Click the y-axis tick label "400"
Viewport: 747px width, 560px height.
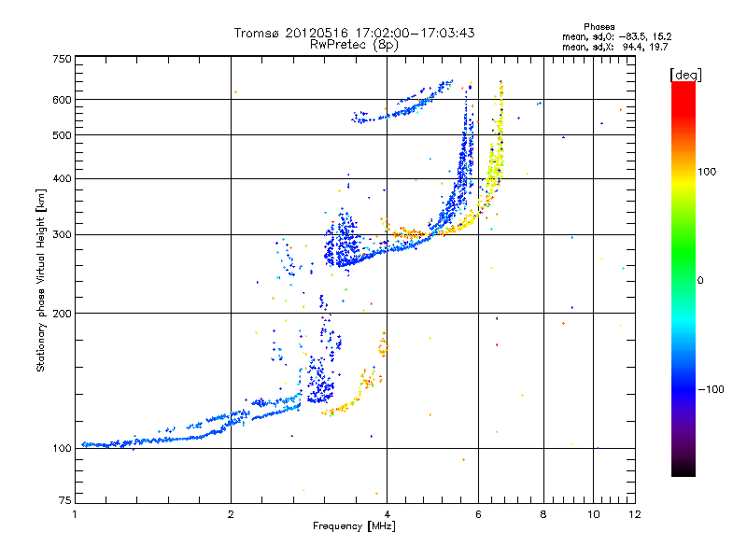[62, 178]
